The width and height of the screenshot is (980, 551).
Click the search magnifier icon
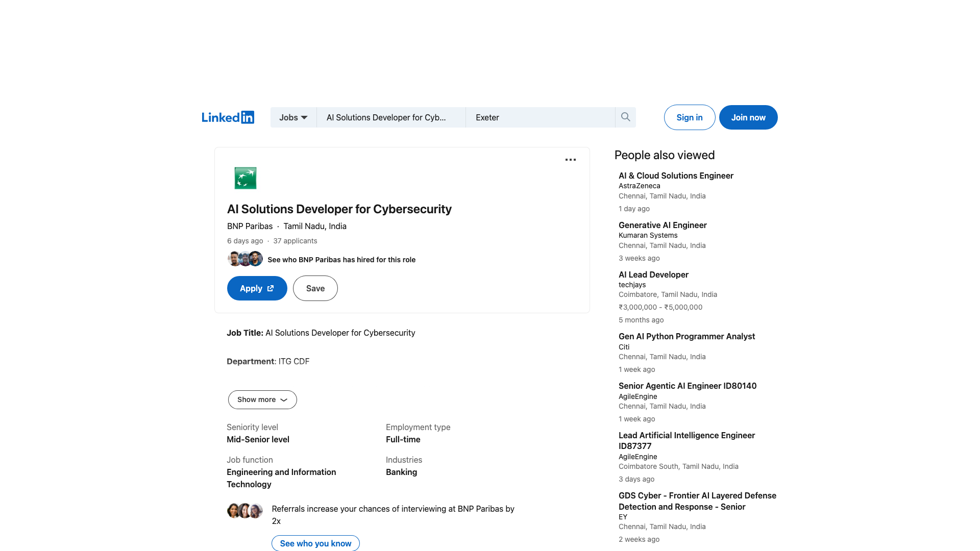point(625,117)
